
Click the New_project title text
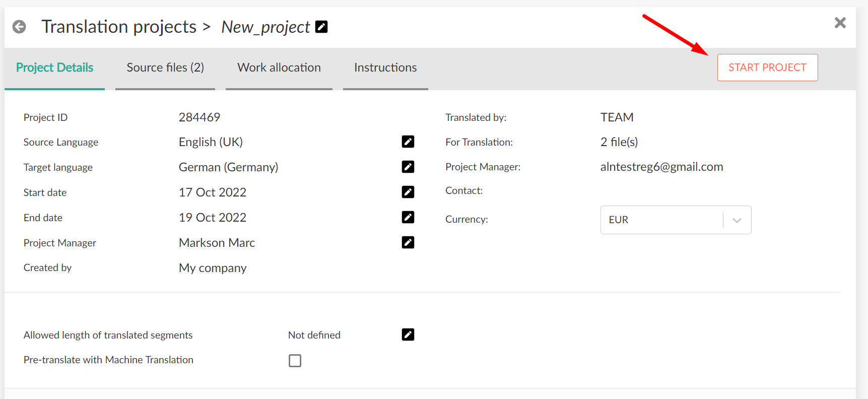pos(265,27)
